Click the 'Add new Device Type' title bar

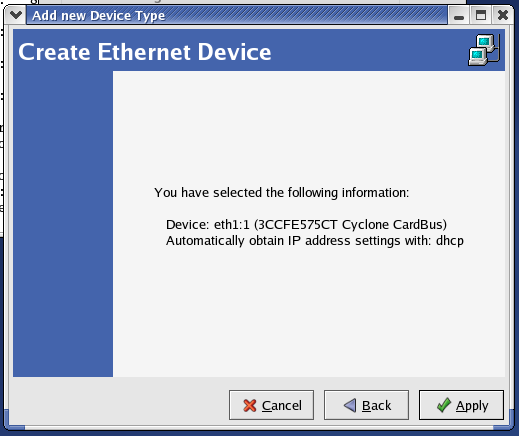click(x=237, y=15)
